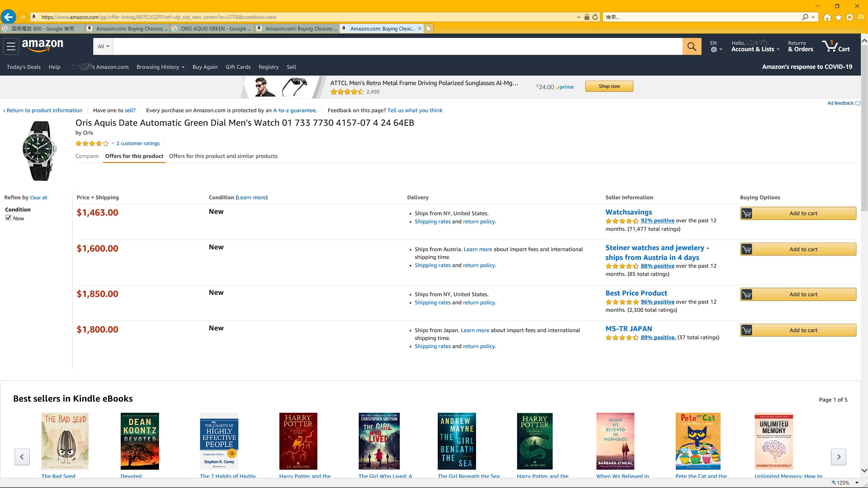Click the product star rating icons

pos(92,143)
